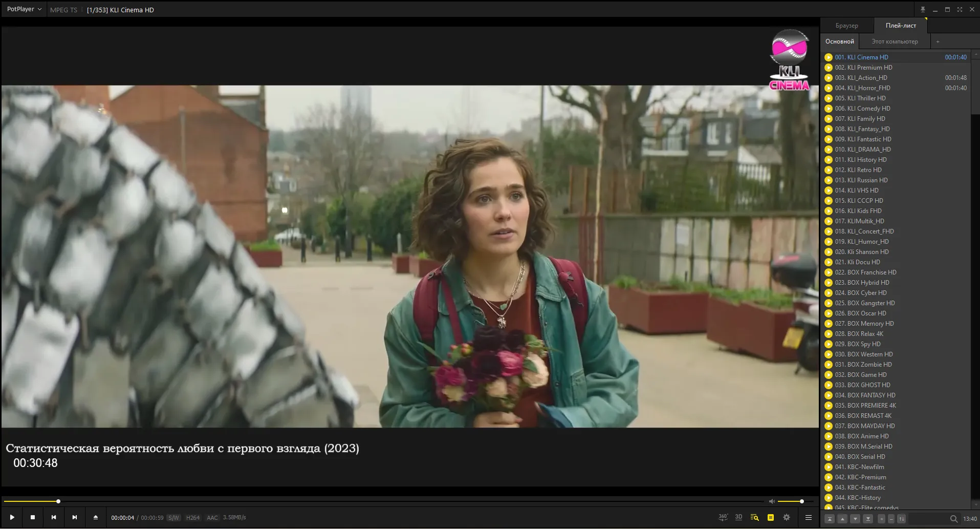980x529 pixels.
Task: Click play icon of 021. Kli Docu HD
Action: pyautogui.click(x=829, y=262)
